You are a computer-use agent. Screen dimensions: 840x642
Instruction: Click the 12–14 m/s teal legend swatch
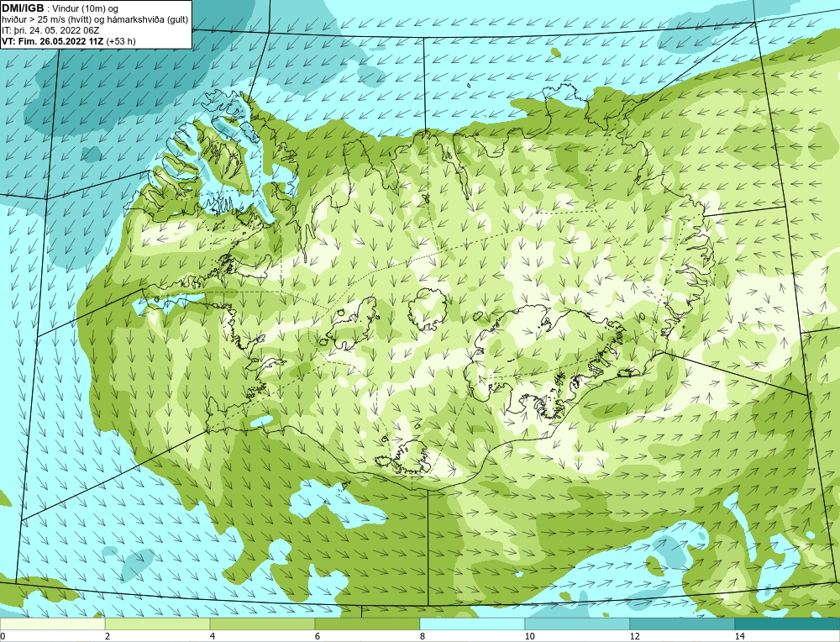click(682, 624)
